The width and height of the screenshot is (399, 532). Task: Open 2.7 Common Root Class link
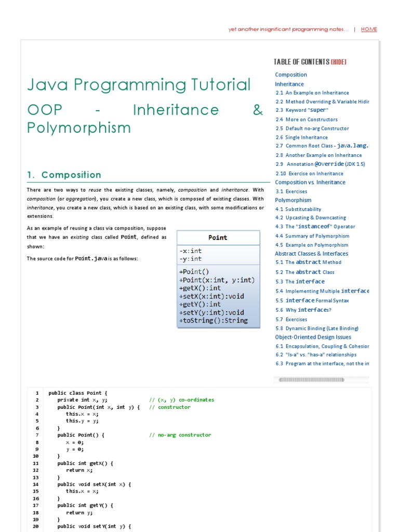pyautogui.click(x=322, y=145)
